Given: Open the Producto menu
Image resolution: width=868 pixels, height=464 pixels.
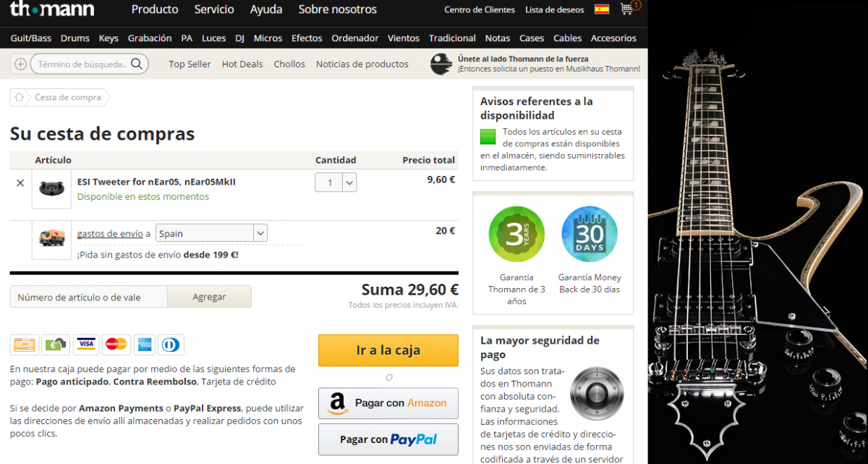Looking at the screenshot, I should (155, 9).
